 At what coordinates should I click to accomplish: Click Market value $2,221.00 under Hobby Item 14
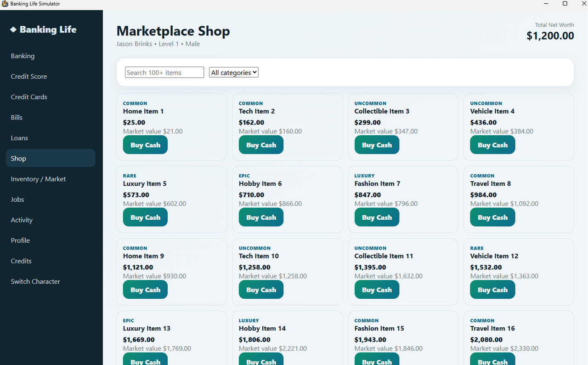[273, 348]
